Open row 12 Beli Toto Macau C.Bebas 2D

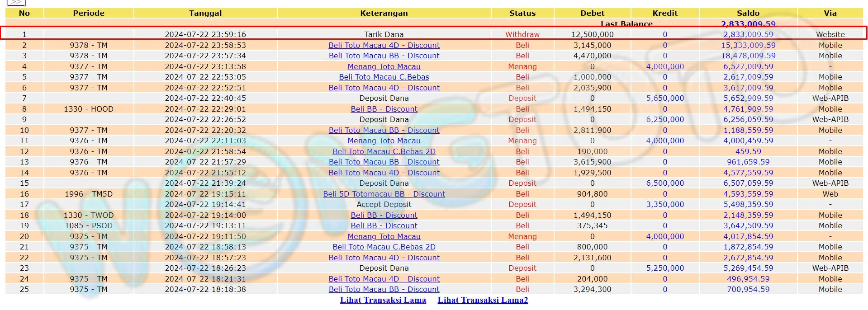click(384, 151)
